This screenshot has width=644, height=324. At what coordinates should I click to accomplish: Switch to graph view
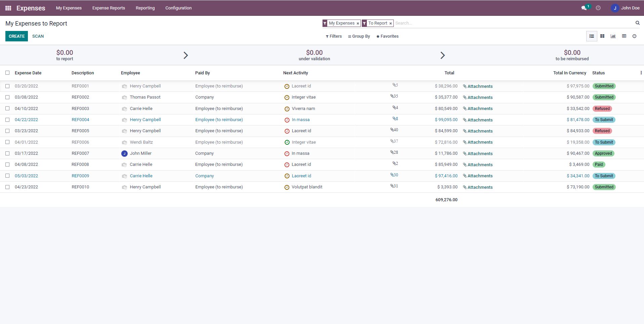tap(613, 36)
